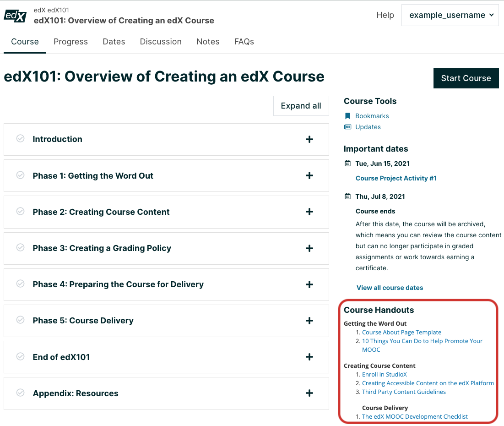Expand the End of edX101 section
Screen dimensions: 504x426
[x=309, y=357]
